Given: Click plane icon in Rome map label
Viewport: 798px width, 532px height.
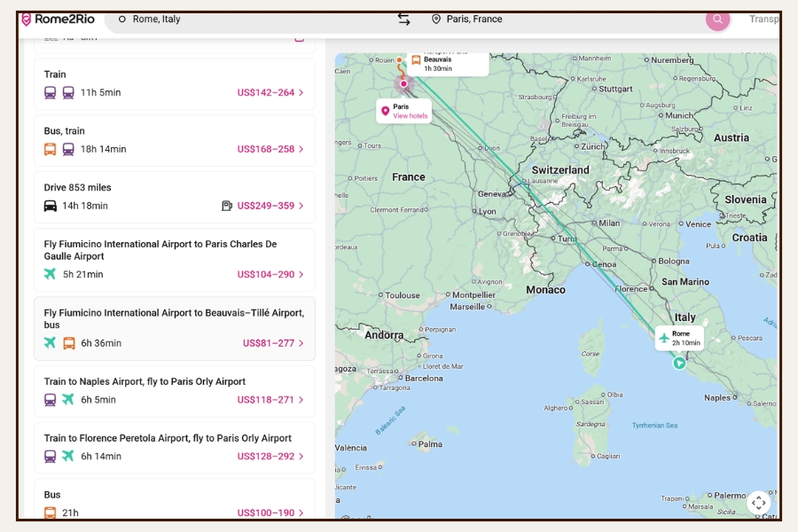Looking at the screenshot, I should point(664,338).
